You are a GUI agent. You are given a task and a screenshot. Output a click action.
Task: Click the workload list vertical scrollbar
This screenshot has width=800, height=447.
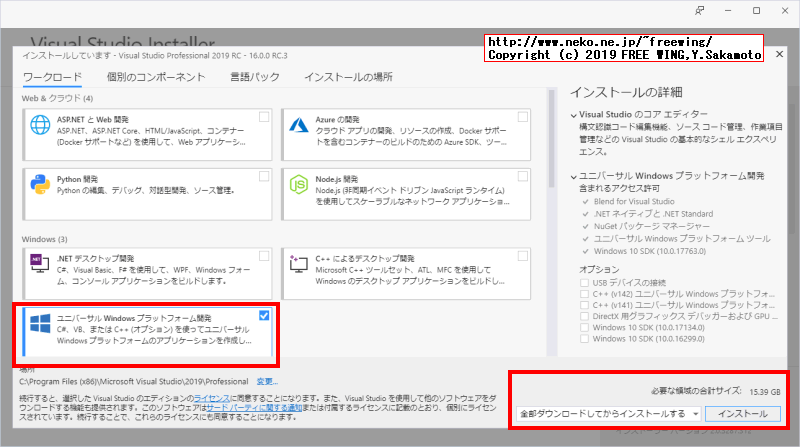click(x=551, y=139)
